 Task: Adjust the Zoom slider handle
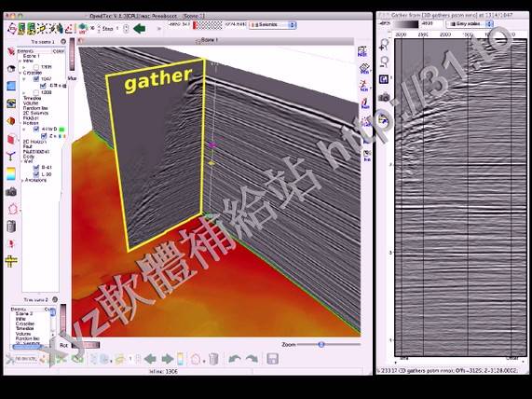pos(321,344)
